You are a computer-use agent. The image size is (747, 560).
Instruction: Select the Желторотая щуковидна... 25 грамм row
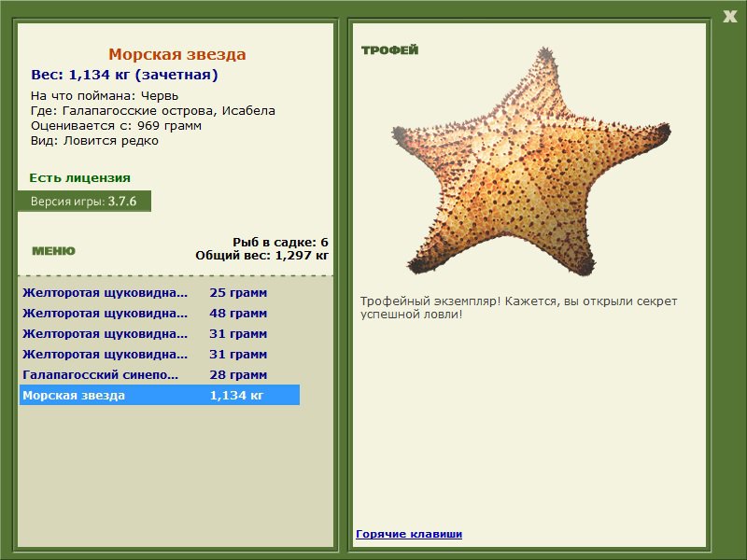pyautogui.click(x=160, y=292)
